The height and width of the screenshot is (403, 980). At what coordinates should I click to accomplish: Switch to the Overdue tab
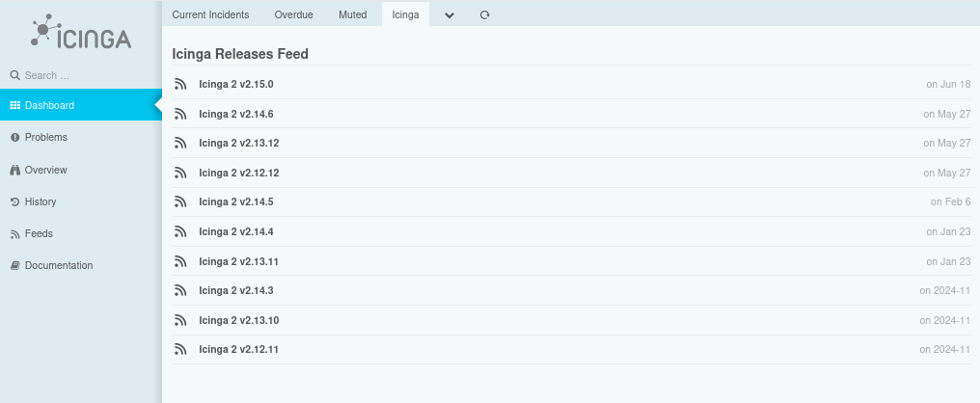pos(294,14)
